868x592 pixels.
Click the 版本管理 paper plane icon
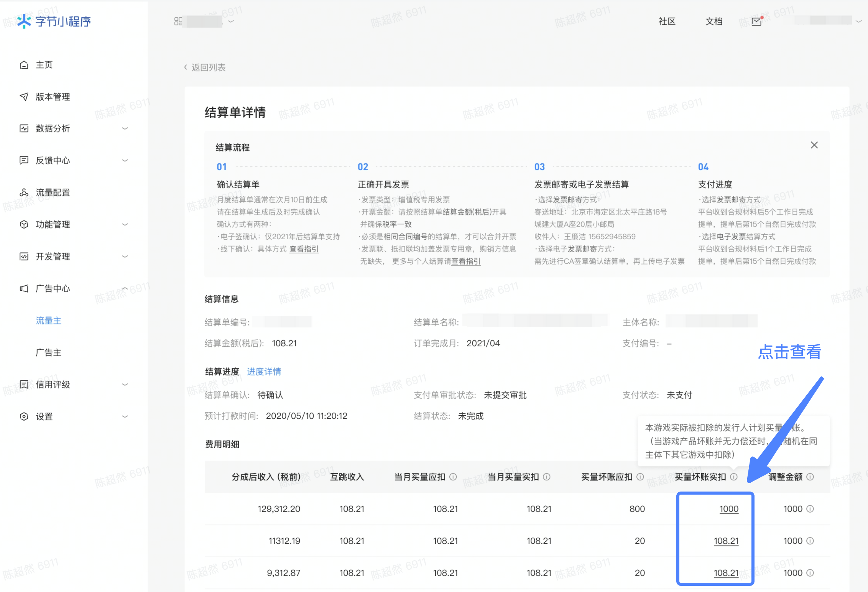pos(24,97)
